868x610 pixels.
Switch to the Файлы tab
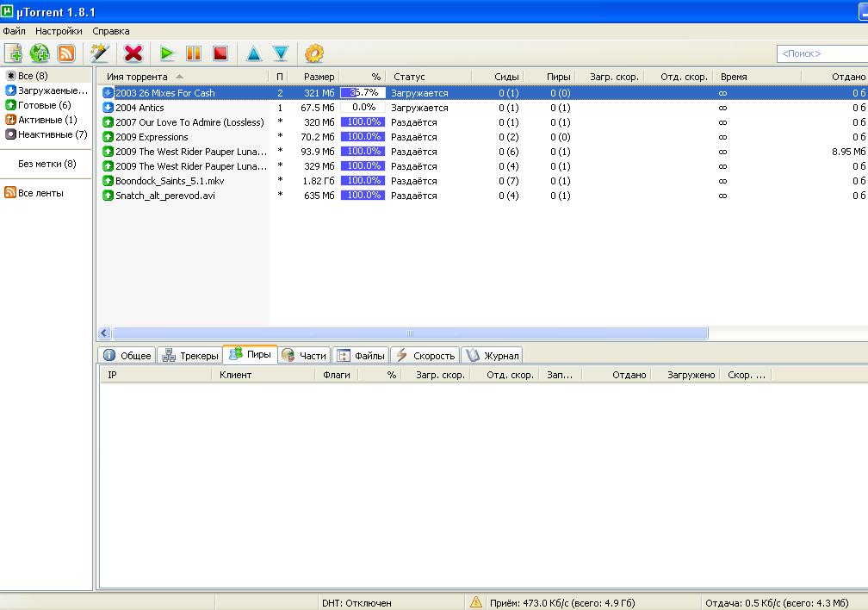[x=360, y=355]
